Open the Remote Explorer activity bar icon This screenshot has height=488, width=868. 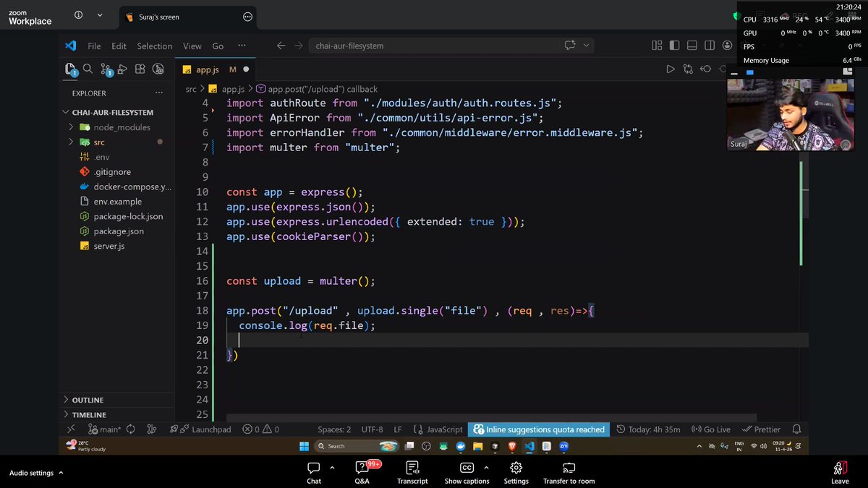pyautogui.click(x=157, y=69)
